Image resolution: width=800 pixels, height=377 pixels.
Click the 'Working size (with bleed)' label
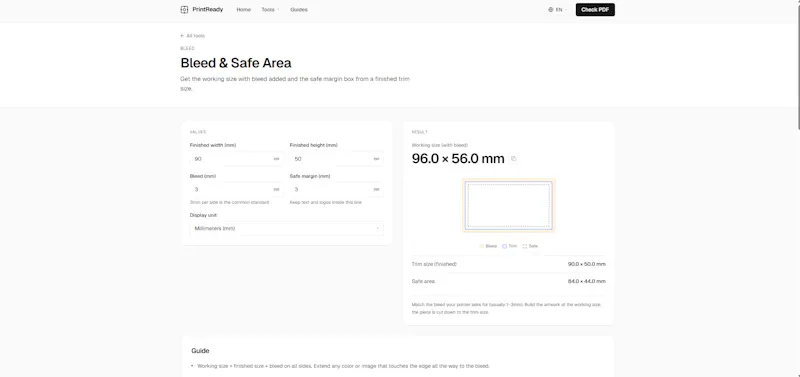coord(440,145)
